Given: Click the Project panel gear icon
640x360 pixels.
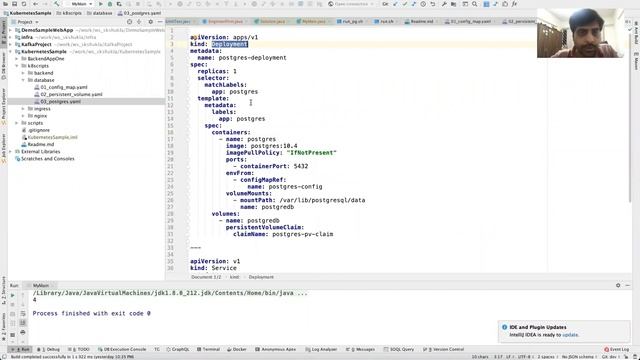Looking at the screenshot, I should coord(151,22).
